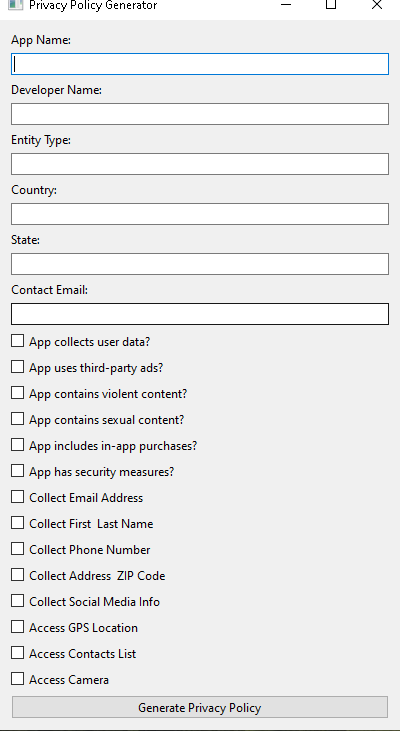The image size is (400, 731).
Task: Click the Generate Privacy Policy button
Action: coord(200,707)
